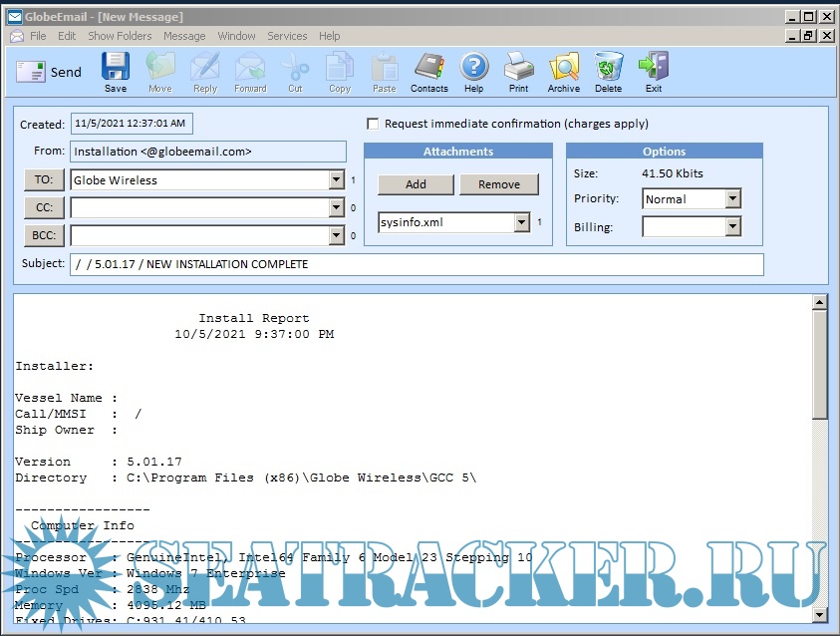
Task: Expand the Billing dropdown
Action: click(732, 227)
